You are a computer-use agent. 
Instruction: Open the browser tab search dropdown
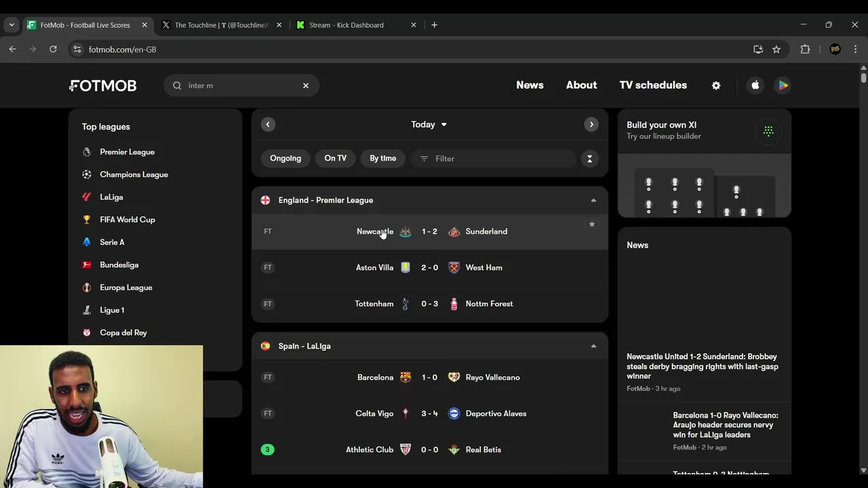(11, 25)
